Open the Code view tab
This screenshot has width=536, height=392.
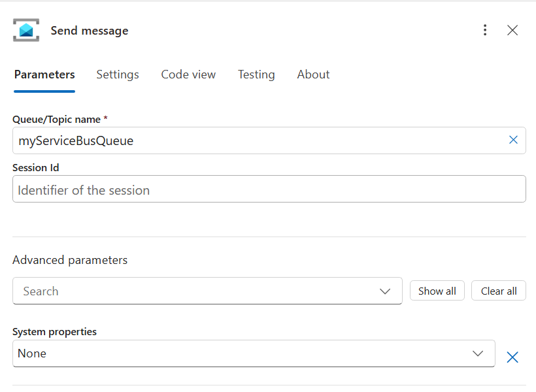click(x=188, y=74)
